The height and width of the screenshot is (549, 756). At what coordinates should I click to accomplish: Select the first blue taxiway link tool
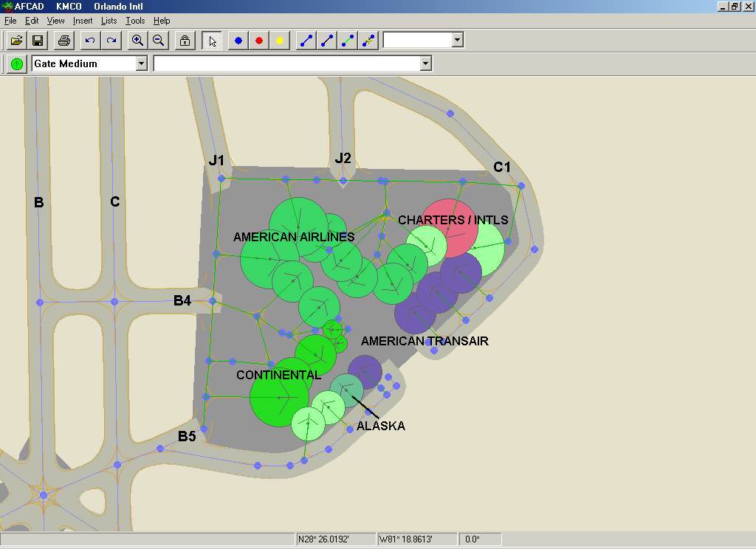tap(306, 41)
